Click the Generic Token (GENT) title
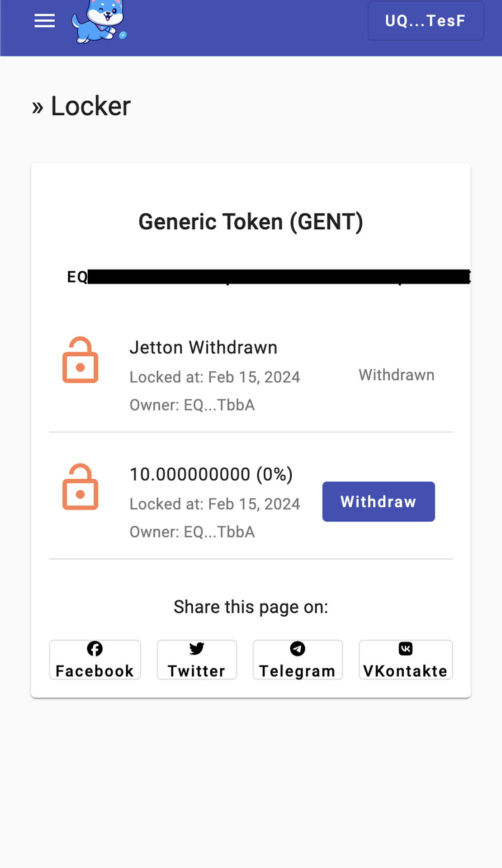Viewport: 502px width, 868px height. 251,222
